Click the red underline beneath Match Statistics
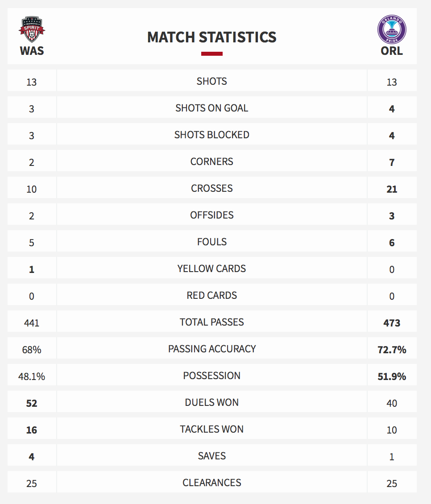 pos(211,54)
